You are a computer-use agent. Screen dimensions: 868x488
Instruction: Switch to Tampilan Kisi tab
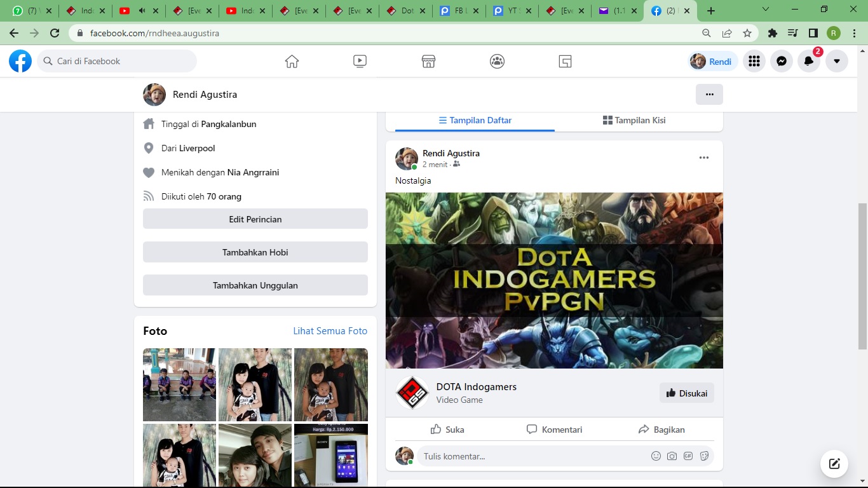tap(634, 120)
